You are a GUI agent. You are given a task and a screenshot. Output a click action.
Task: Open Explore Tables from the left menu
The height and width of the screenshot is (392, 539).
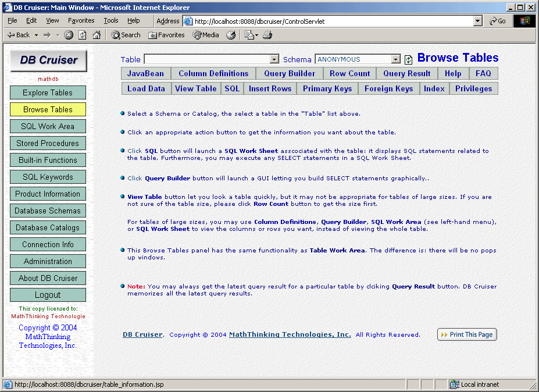point(48,93)
